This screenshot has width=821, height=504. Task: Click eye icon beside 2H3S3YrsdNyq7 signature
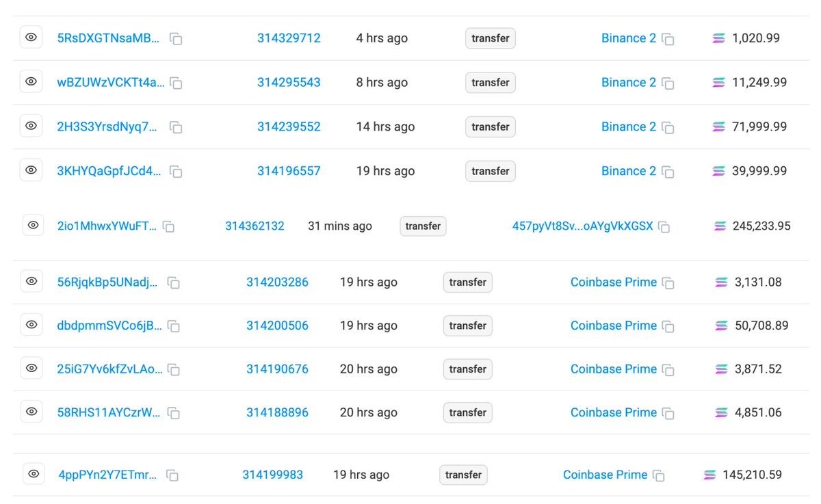point(31,126)
